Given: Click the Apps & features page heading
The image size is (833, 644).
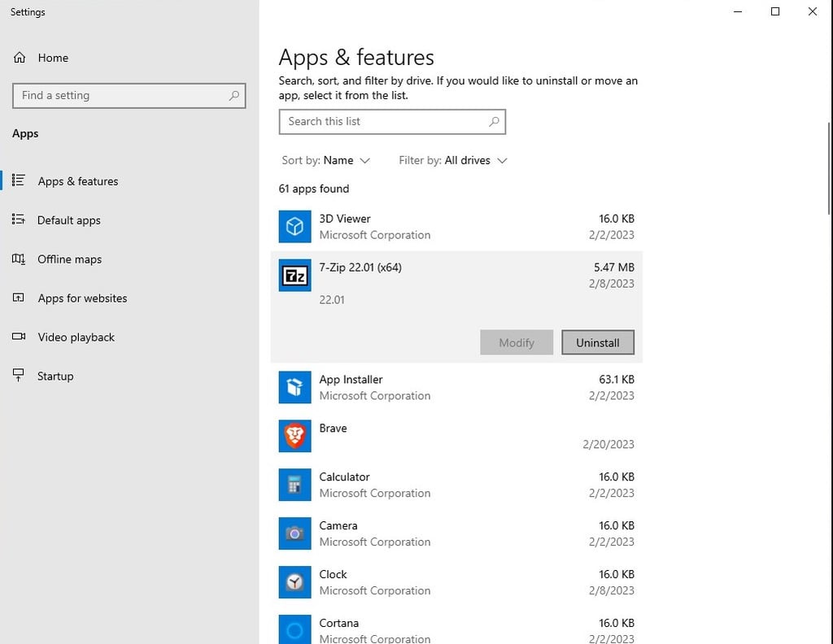Looking at the screenshot, I should (x=356, y=58).
